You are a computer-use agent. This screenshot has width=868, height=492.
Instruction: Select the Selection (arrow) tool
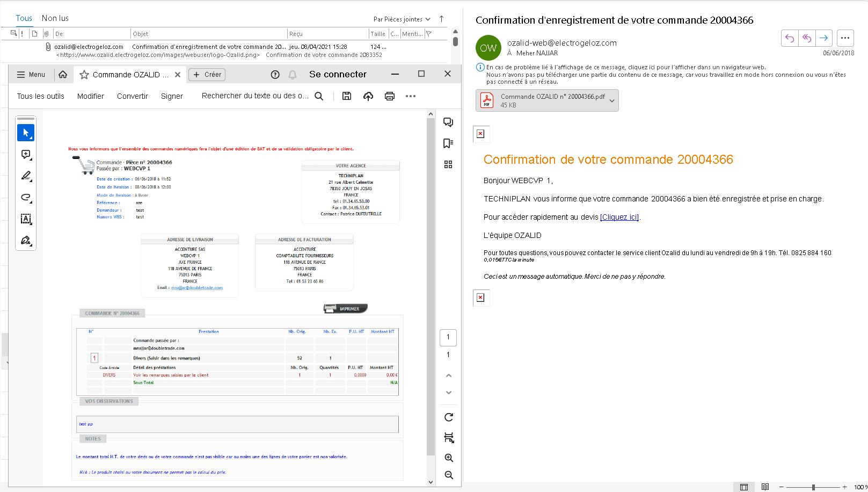coord(25,132)
